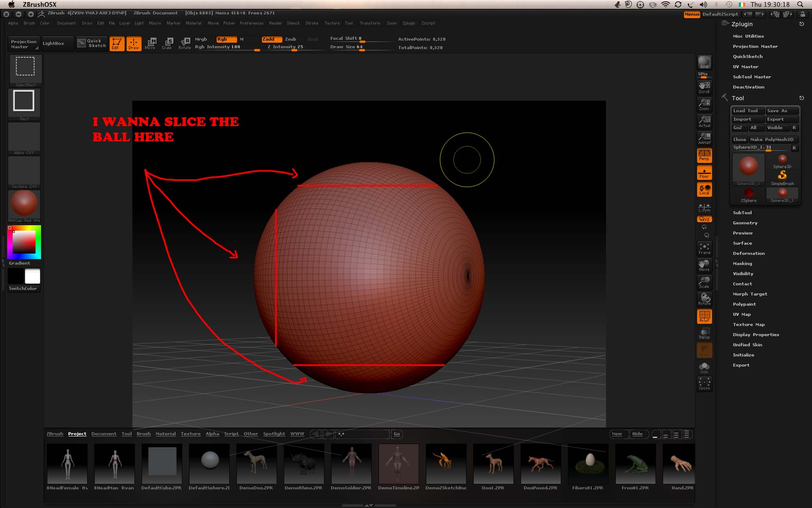Expand the Masking subpalette
This screenshot has height=508, width=812.
(x=742, y=263)
